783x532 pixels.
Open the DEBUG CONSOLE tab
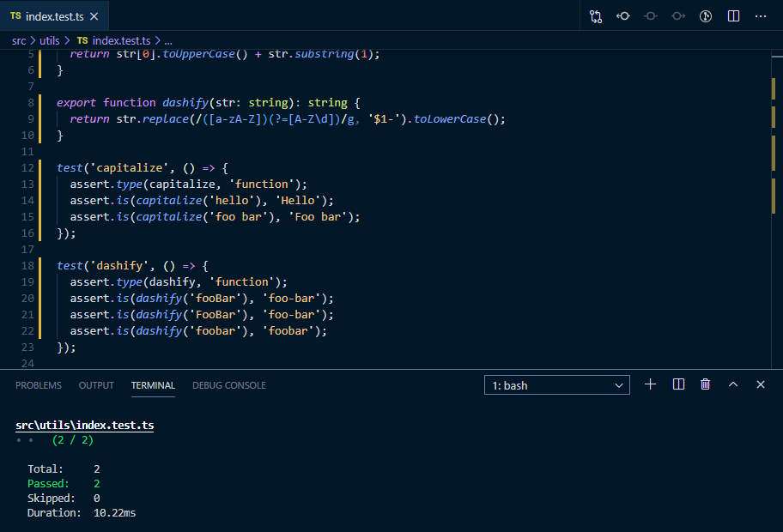pos(228,385)
